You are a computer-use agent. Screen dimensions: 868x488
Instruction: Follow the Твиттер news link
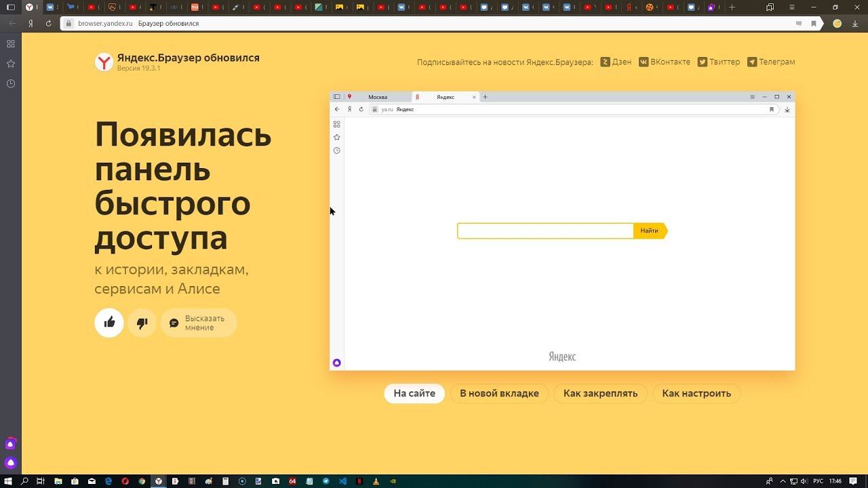[719, 62]
